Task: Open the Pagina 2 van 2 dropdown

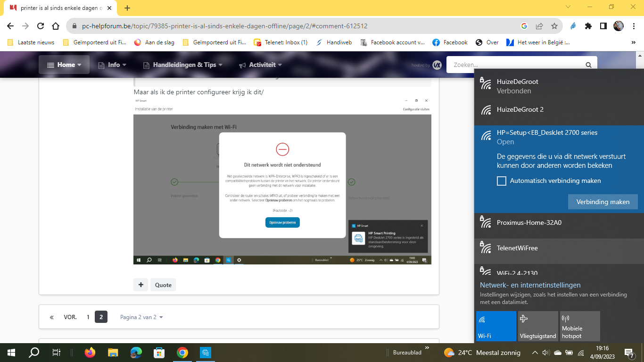Action: 141,317
